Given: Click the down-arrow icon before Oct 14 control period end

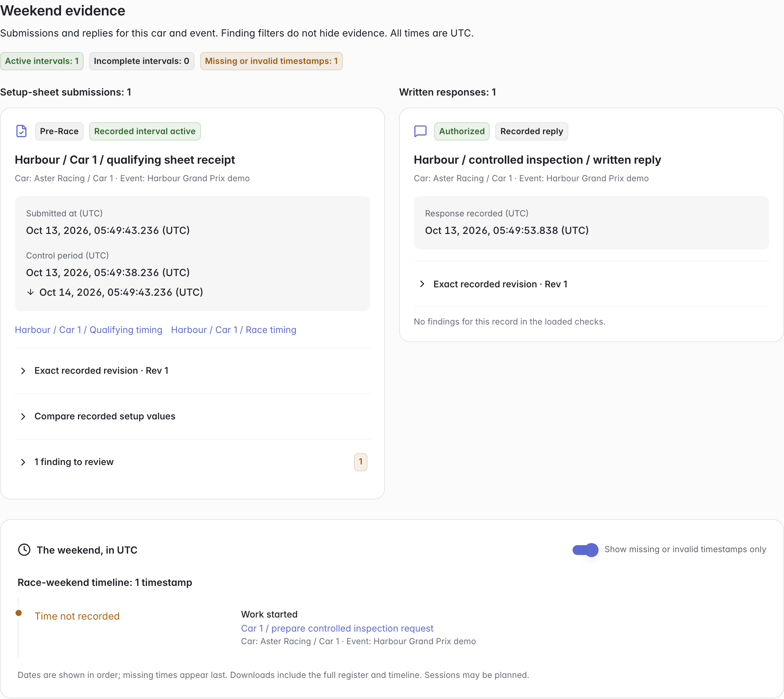Looking at the screenshot, I should point(30,292).
